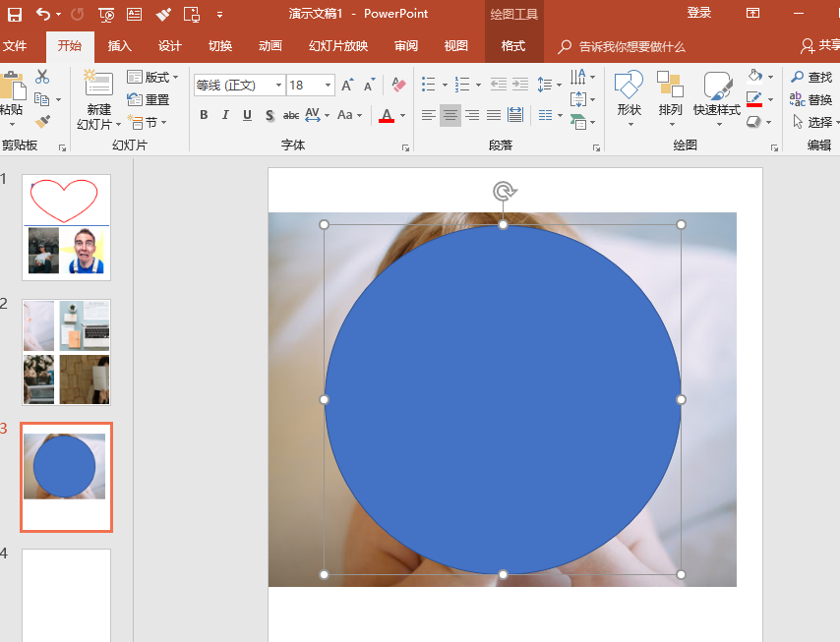Click the Save icon in title bar

click(15, 14)
